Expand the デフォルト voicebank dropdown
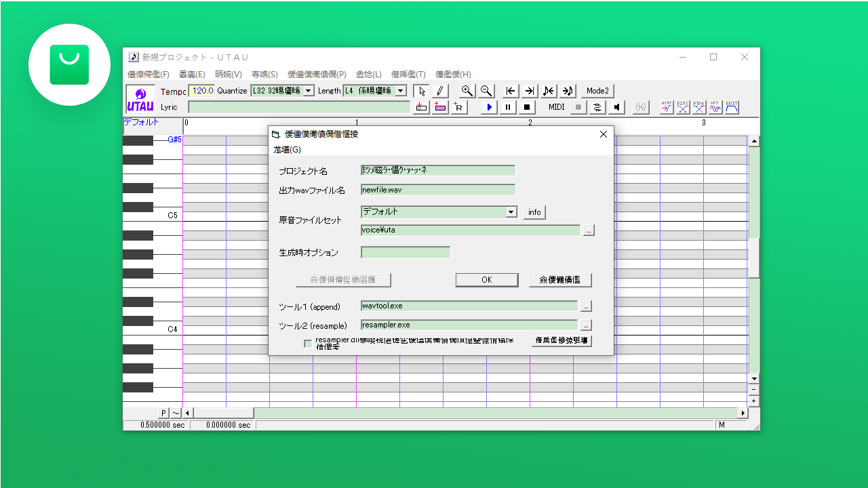The image size is (868, 488). click(511, 212)
